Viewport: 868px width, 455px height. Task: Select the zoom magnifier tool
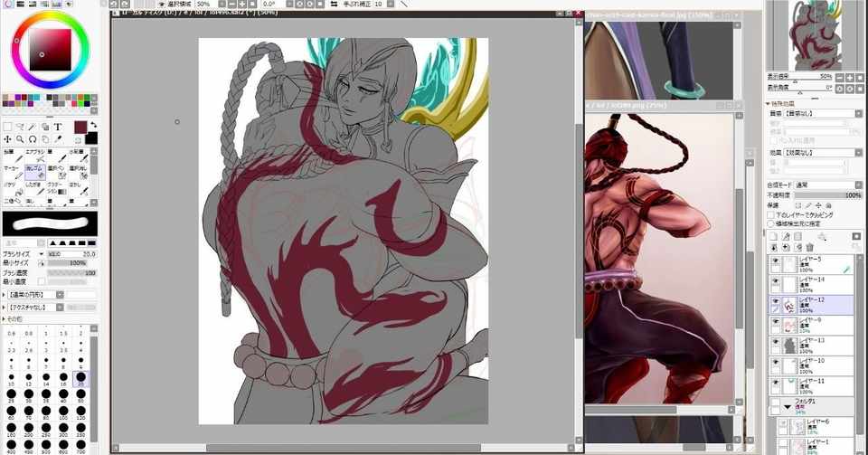(x=20, y=139)
